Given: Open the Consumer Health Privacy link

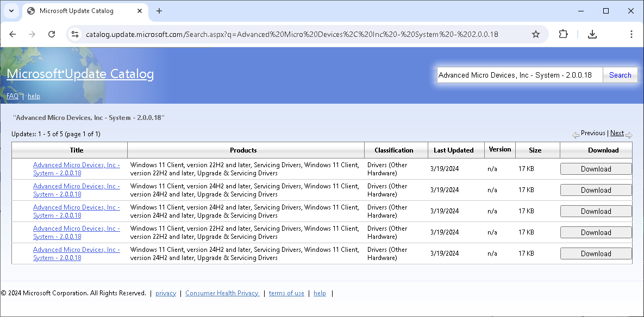Looking at the screenshot, I should [x=222, y=293].
